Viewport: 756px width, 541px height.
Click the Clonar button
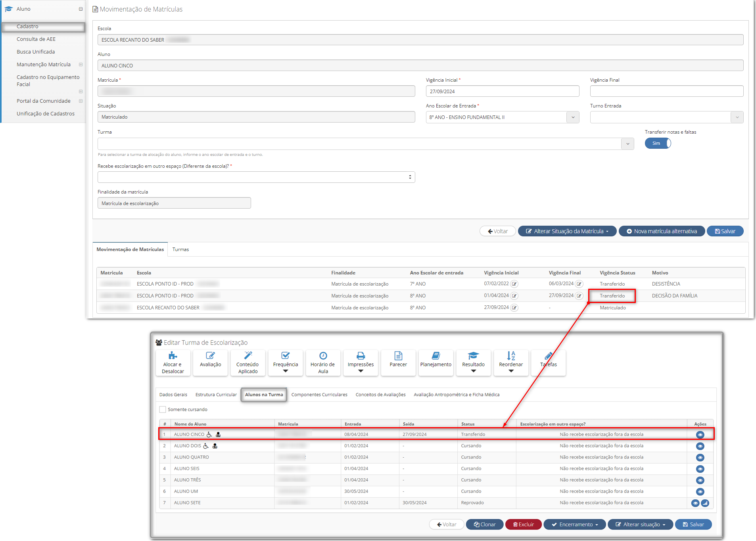[485, 524]
